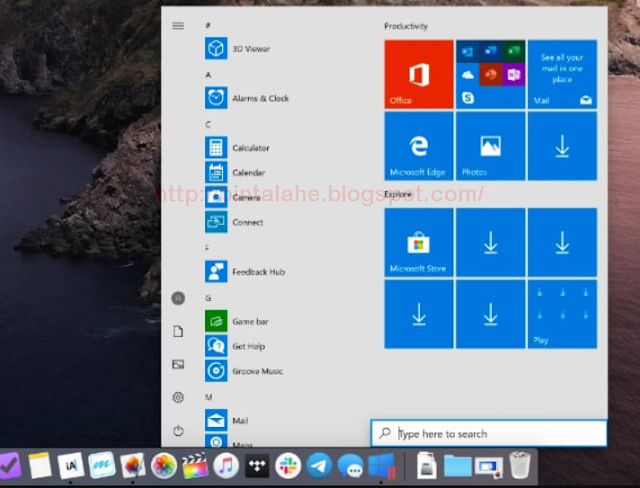640x488 pixels.
Task: Open Settings gear in Start sidebar
Action: click(x=178, y=397)
